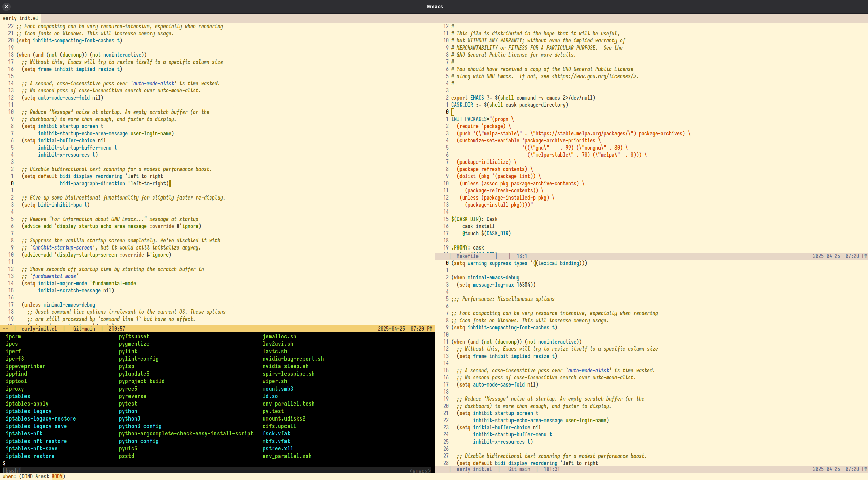Close the Emacs window with X button
Screen dimensions: 868x480
[6, 6]
